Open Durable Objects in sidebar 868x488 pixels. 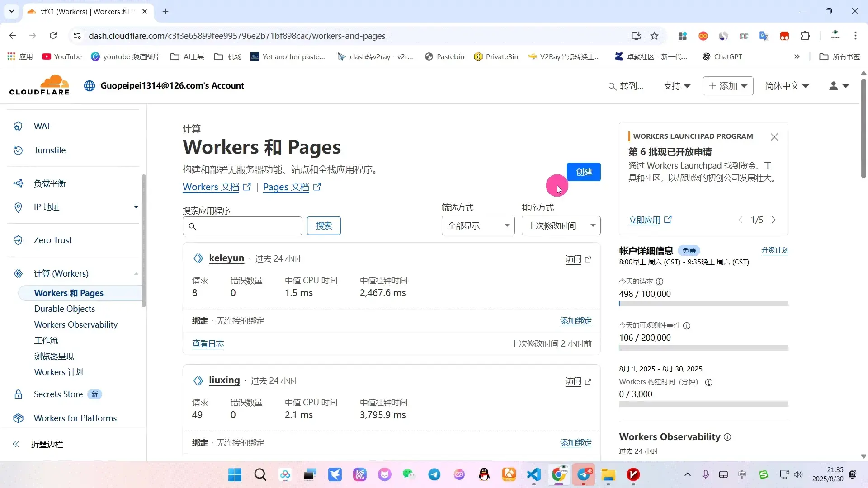tap(65, 309)
